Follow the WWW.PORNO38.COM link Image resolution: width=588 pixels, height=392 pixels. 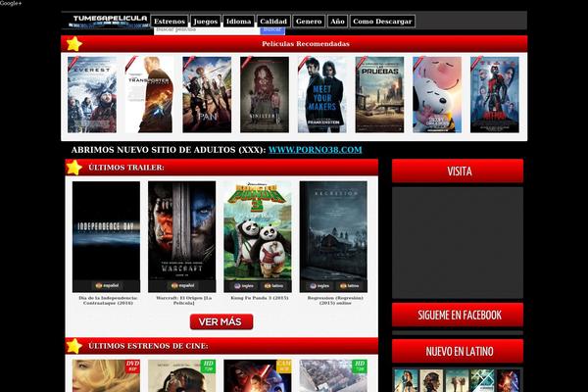[315, 150]
